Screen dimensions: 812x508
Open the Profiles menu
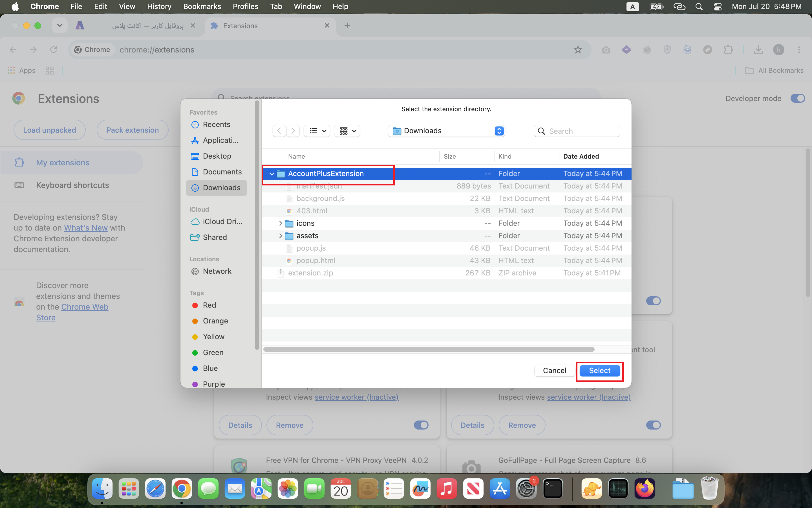point(246,7)
